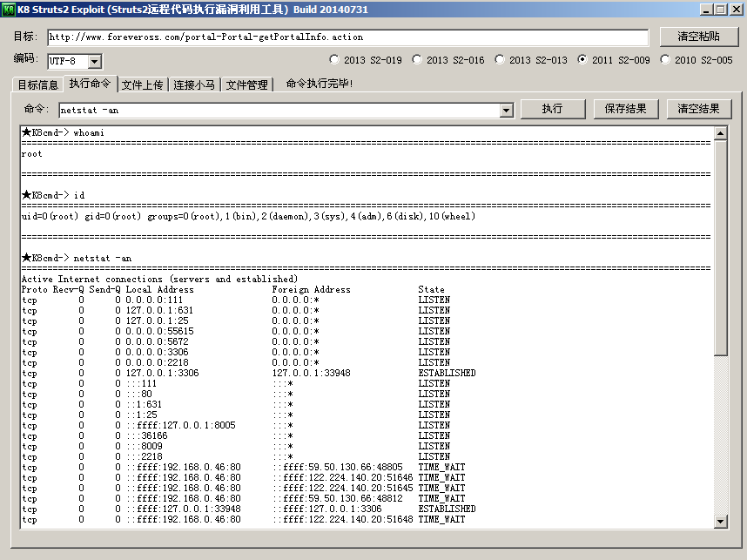Click the ::ffff:59.50.130.66:48812 foreign address
Viewport: 747px width, 560px height.
point(339,498)
